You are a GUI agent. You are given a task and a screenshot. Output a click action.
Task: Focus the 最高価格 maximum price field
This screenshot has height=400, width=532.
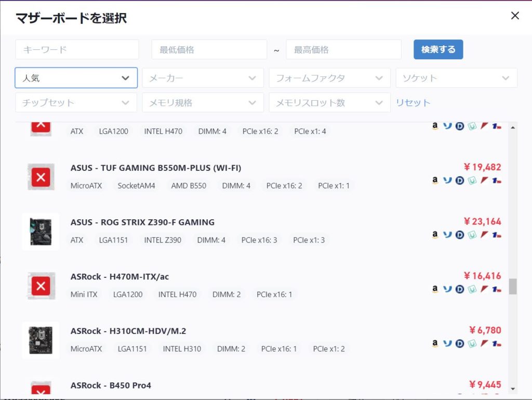[x=344, y=49]
